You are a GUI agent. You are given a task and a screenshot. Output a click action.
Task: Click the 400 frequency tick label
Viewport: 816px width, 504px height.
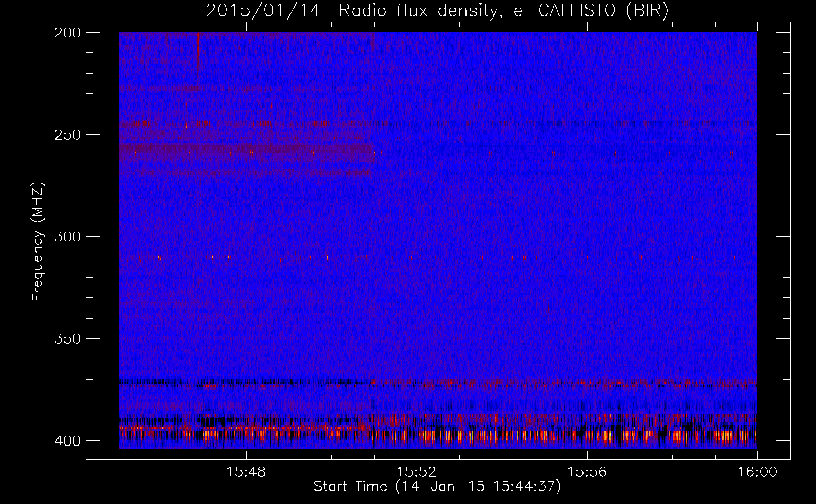(68, 440)
